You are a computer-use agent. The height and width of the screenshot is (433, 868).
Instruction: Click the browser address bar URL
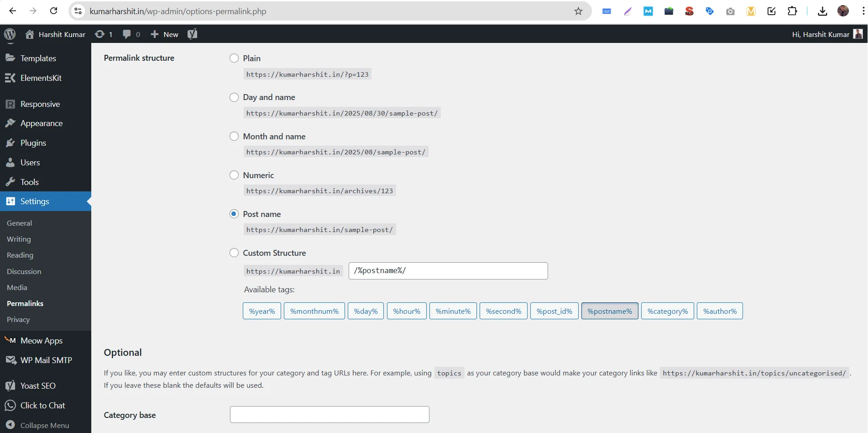(178, 11)
